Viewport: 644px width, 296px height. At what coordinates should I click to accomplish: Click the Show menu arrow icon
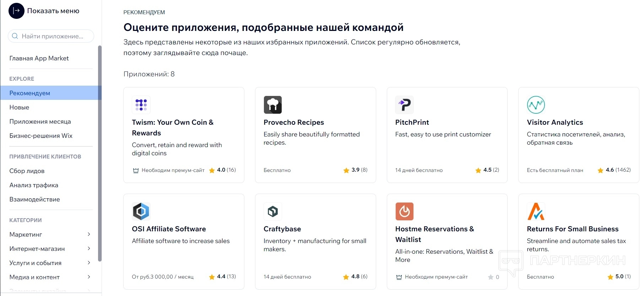click(16, 11)
